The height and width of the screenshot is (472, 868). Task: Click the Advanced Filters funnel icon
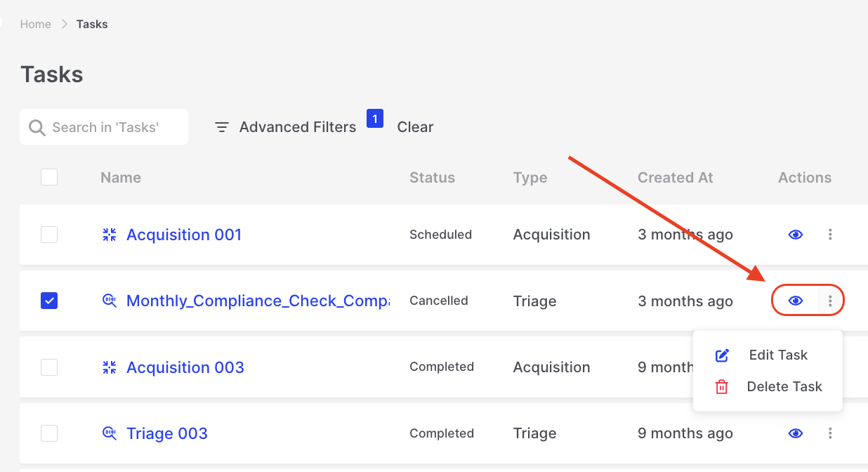222,127
